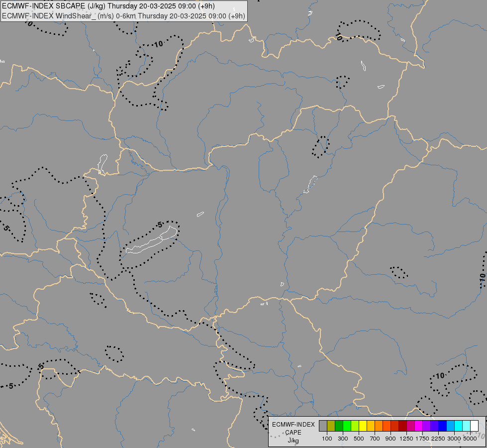Click the white swatch at the legend end
This screenshot has width=487, height=448.
(474, 426)
